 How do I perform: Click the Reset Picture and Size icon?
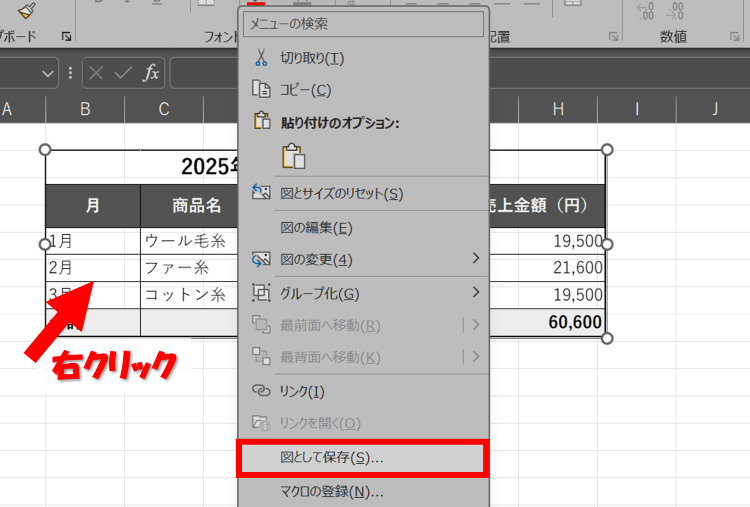point(261,192)
